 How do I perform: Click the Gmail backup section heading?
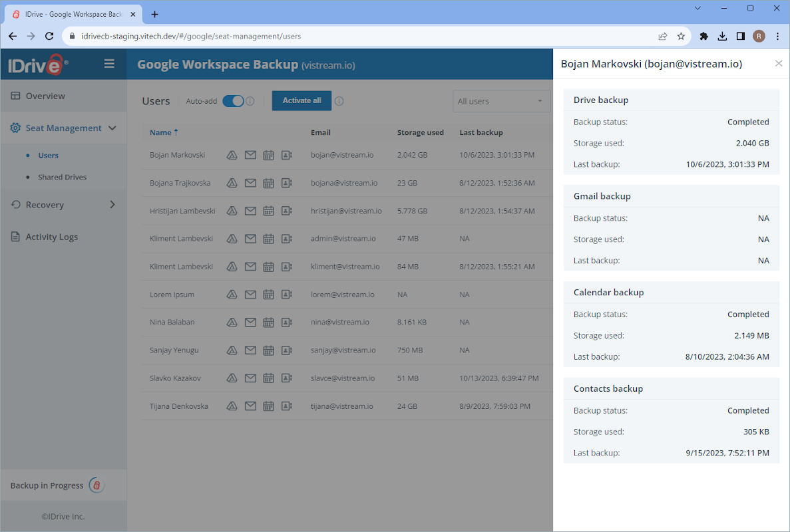pos(602,196)
